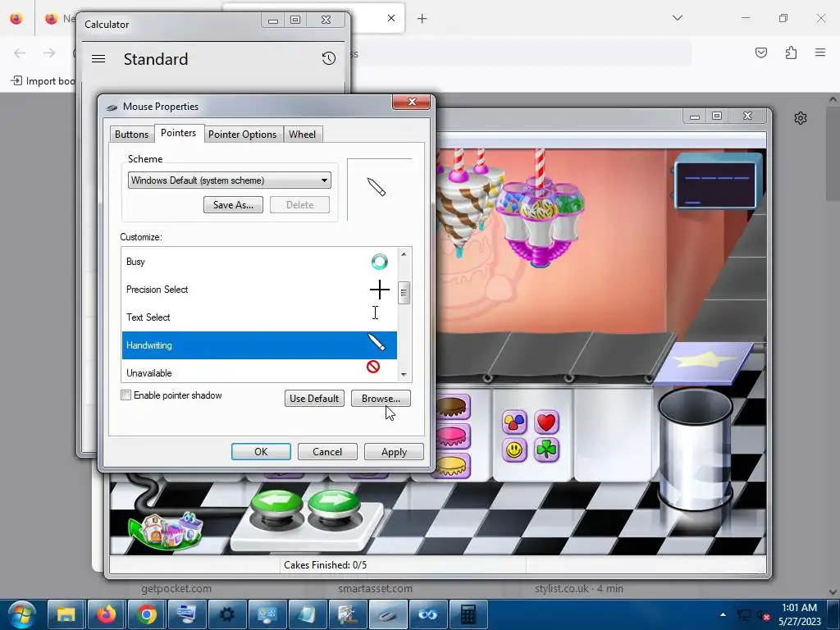The image size is (840, 630).
Task: Open the calculator taskbar icon
Action: (x=468, y=614)
